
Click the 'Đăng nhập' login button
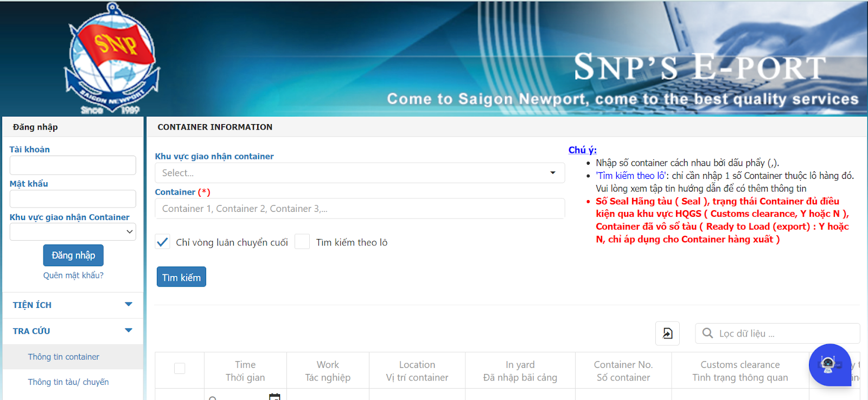point(73,255)
